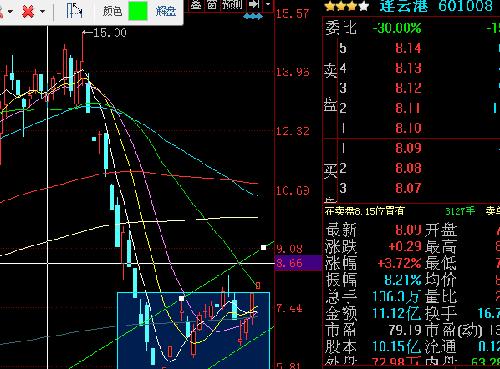Click the purple 8.66 crosshair price marker

point(298,263)
